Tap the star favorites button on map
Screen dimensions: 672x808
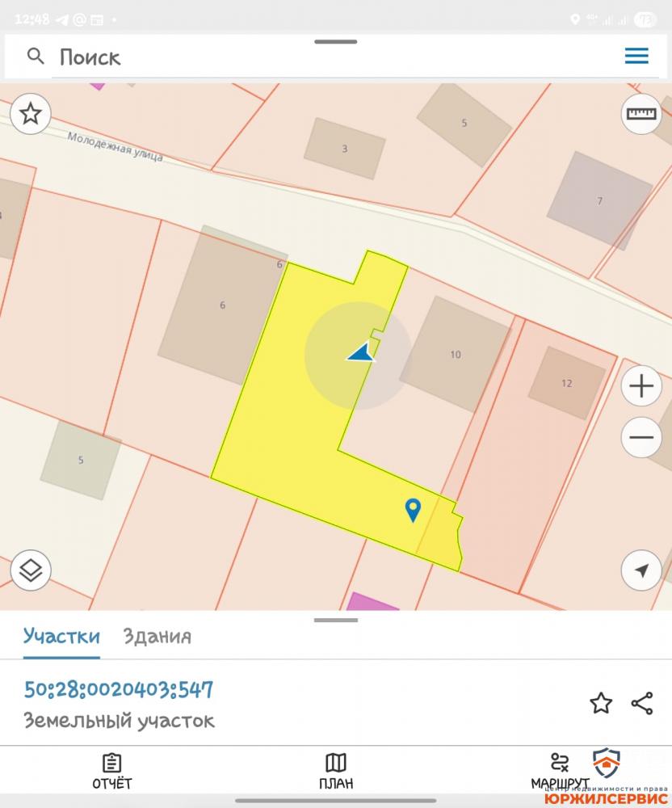click(31, 114)
